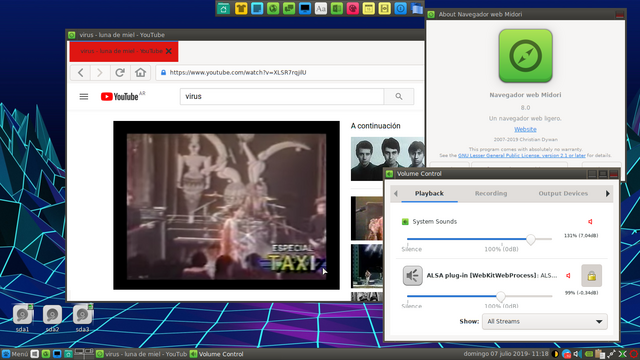Open the third suggested video thumbnail
Viewport: 640px width, 360px height.
[367, 266]
